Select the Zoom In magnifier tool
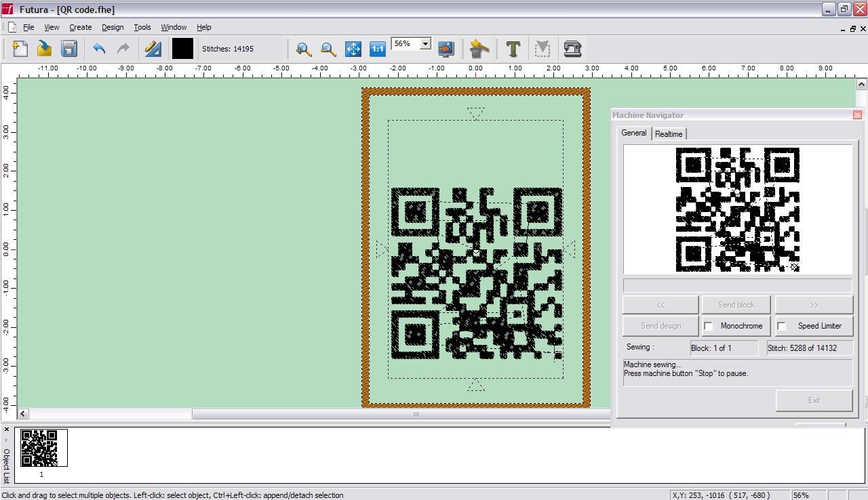The width and height of the screenshot is (868, 500). click(x=304, y=48)
